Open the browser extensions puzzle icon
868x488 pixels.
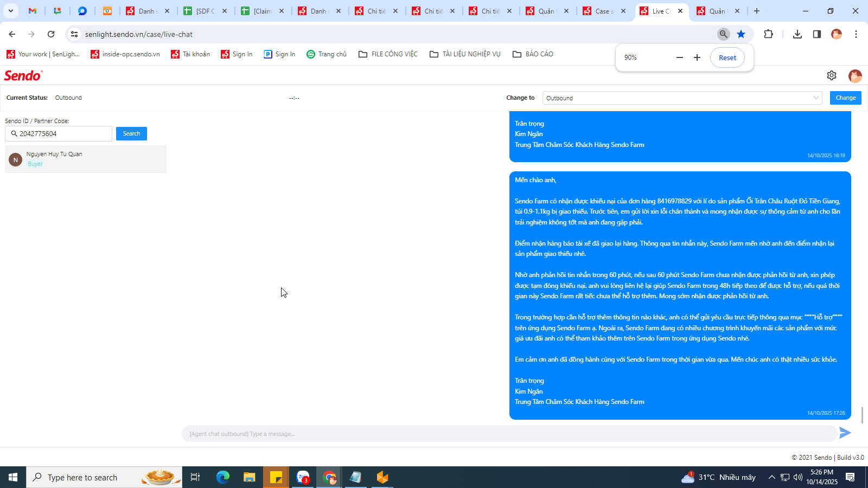click(768, 34)
